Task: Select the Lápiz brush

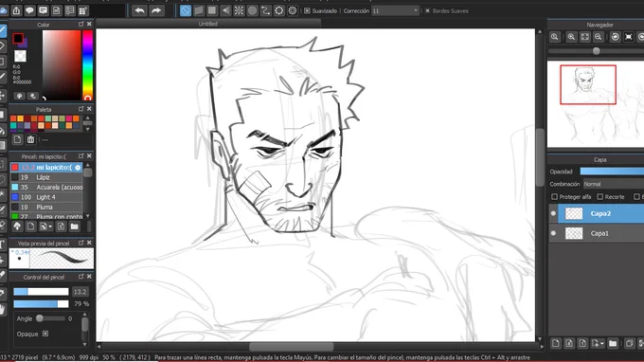Action: (x=46, y=177)
